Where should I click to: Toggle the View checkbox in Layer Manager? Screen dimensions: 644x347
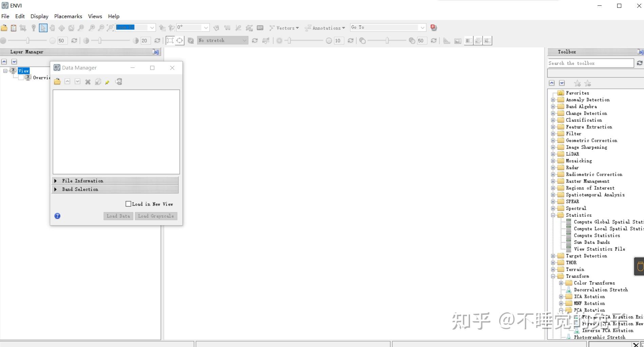tap(14, 71)
